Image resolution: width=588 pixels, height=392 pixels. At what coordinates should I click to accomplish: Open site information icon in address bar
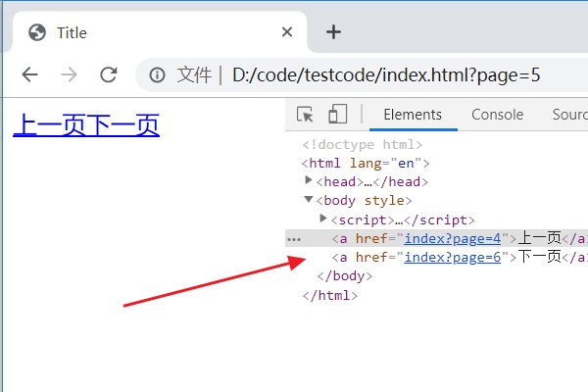pos(157,74)
